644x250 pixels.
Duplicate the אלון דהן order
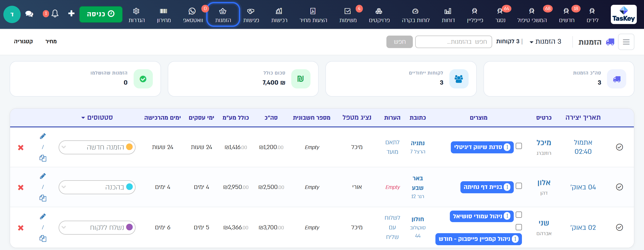tap(43, 198)
